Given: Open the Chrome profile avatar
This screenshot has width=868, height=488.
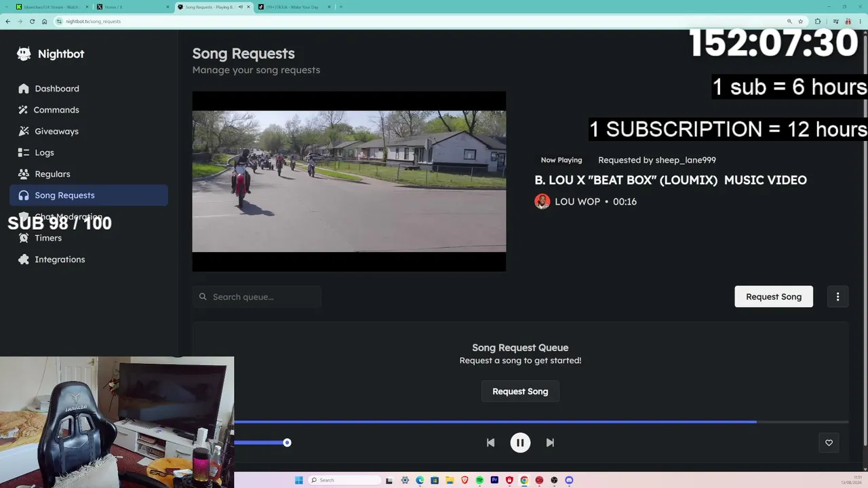Looking at the screenshot, I should 848,21.
